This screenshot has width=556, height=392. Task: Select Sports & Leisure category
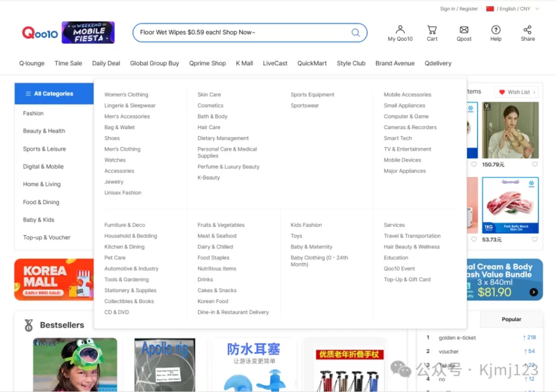45,149
